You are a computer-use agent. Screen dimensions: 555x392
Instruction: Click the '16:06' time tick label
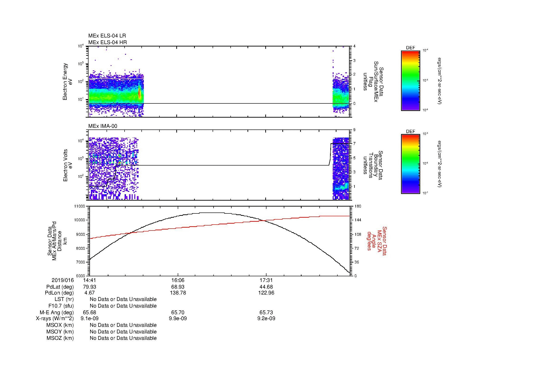coord(178,280)
